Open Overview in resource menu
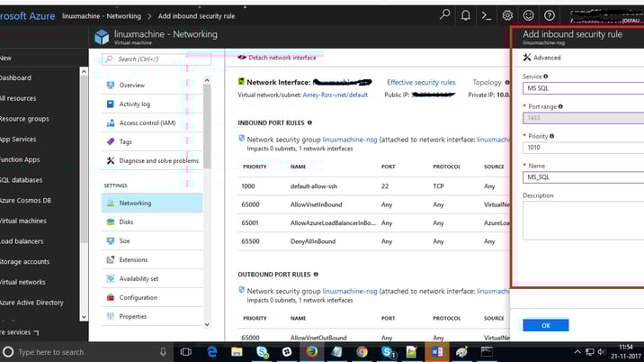The width and height of the screenshot is (644, 362). pyautogui.click(x=152, y=86)
